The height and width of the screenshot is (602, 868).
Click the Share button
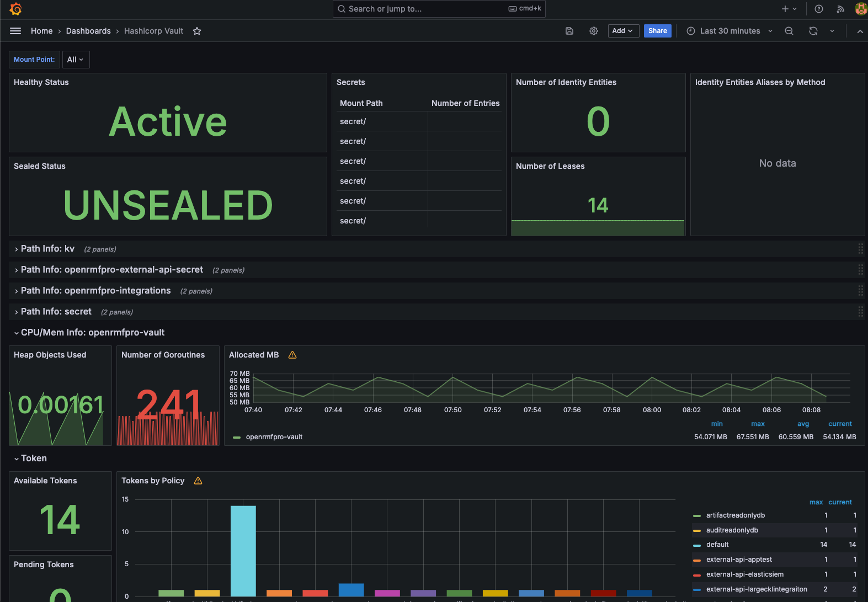click(x=658, y=31)
